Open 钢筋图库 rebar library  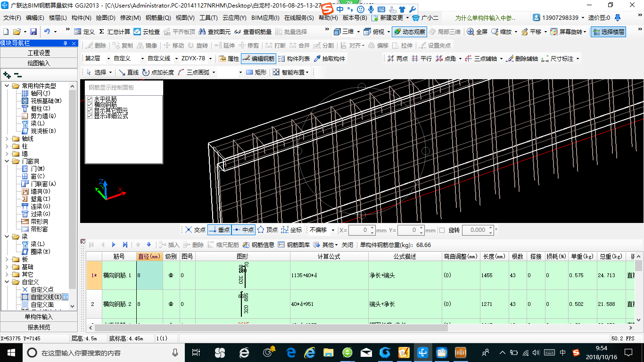click(x=294, y=245)
